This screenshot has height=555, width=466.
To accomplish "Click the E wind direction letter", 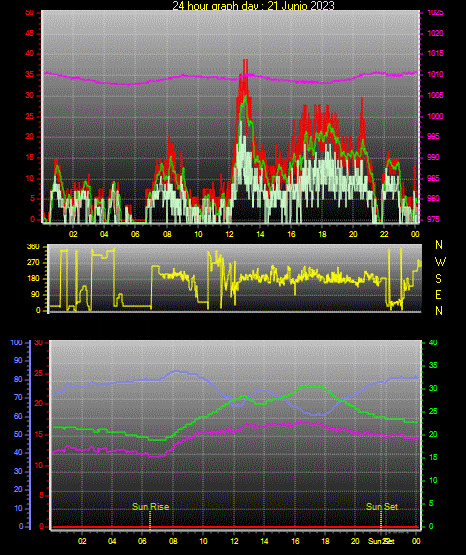I will (x=438, y=294).
